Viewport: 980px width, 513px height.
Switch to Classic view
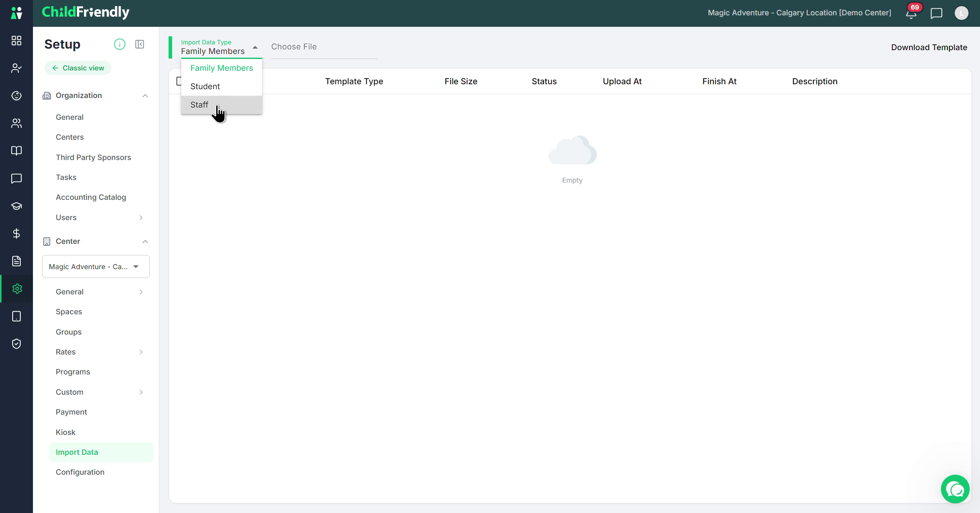pyautogui.click(x=78, y=68)
